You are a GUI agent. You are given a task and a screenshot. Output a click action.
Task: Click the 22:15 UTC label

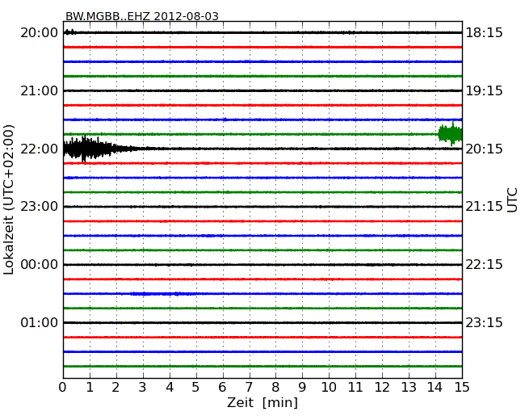484,265
